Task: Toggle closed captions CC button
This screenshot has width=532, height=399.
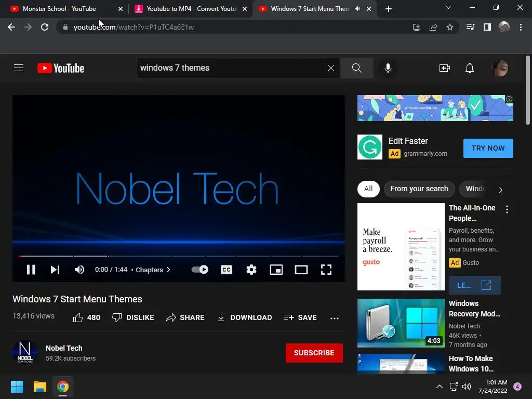Action: [x=227, y=270]
